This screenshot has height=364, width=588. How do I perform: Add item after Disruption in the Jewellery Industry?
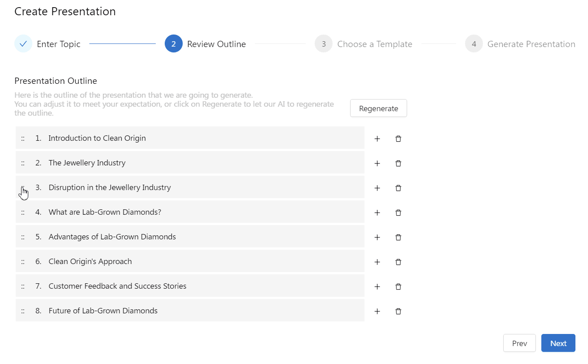click(x=377, y=188)
